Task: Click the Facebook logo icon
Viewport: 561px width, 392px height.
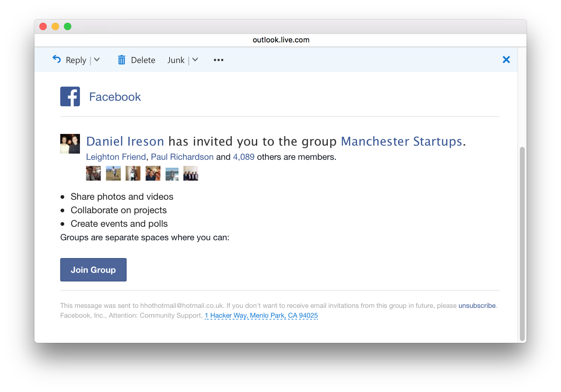Action: (70, 96)
